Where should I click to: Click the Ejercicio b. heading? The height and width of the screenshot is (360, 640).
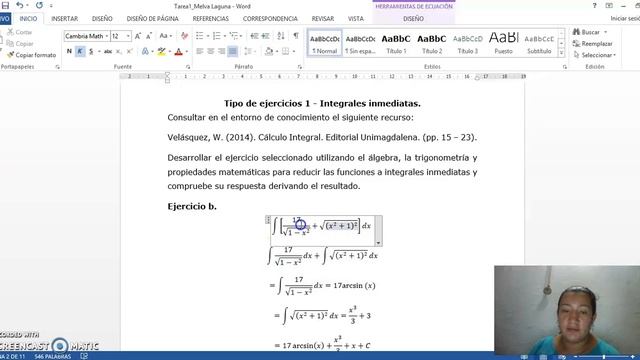(192, 206)
